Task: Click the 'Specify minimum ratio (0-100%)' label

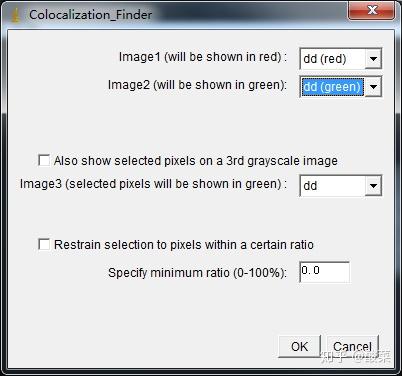Action: coord(197,273)
